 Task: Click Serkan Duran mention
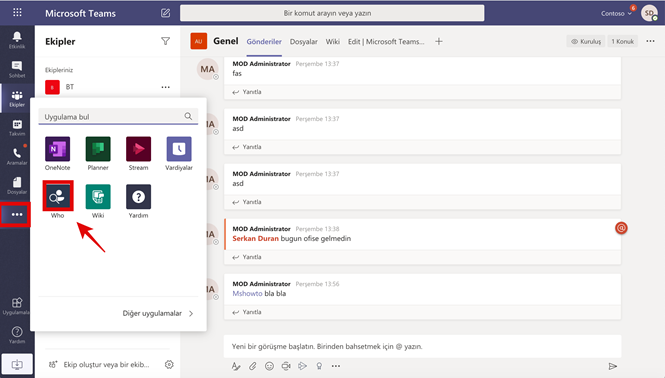[255, 238]
